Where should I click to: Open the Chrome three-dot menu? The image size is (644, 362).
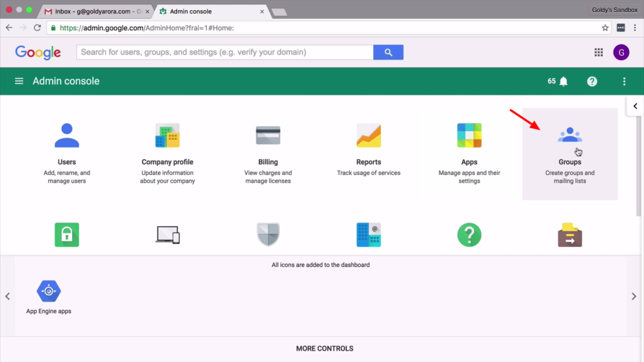click(x=635, y=28)
